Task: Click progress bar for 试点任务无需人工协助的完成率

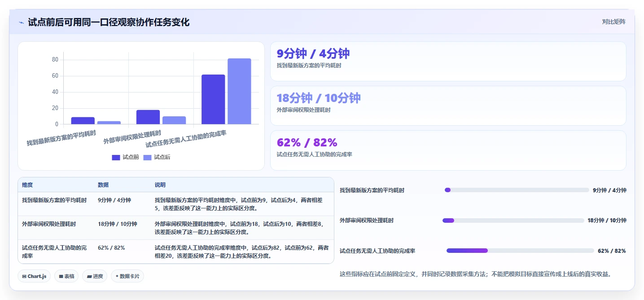Action: pos(520,251)
